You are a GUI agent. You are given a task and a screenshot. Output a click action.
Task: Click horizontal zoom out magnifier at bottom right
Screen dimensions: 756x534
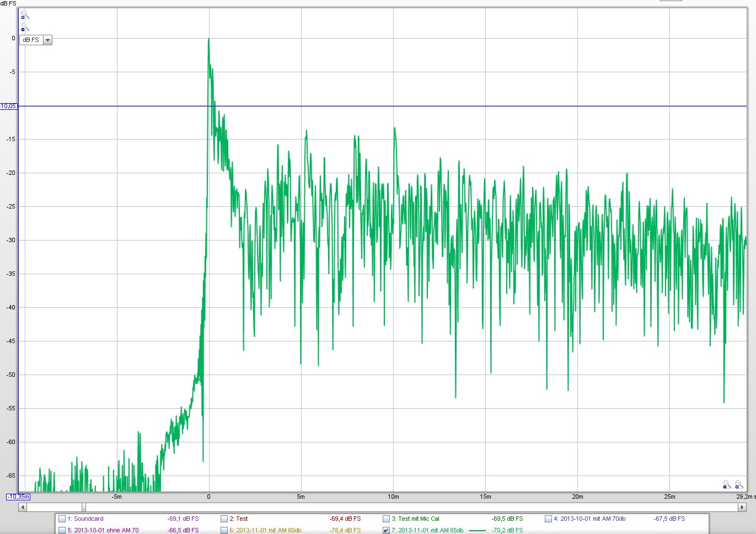coord(727,484)
